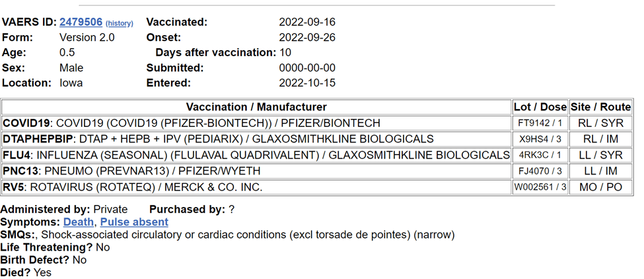Click the Entered date 2022-10-15
Screen dimensions: 644x279
click(x=307, y=83)
